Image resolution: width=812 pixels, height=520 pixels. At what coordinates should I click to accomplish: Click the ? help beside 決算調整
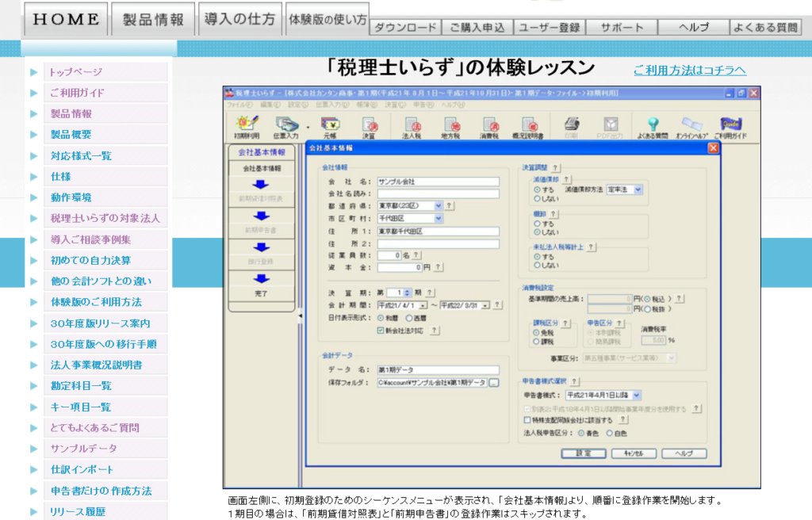(x=555, y=168)
